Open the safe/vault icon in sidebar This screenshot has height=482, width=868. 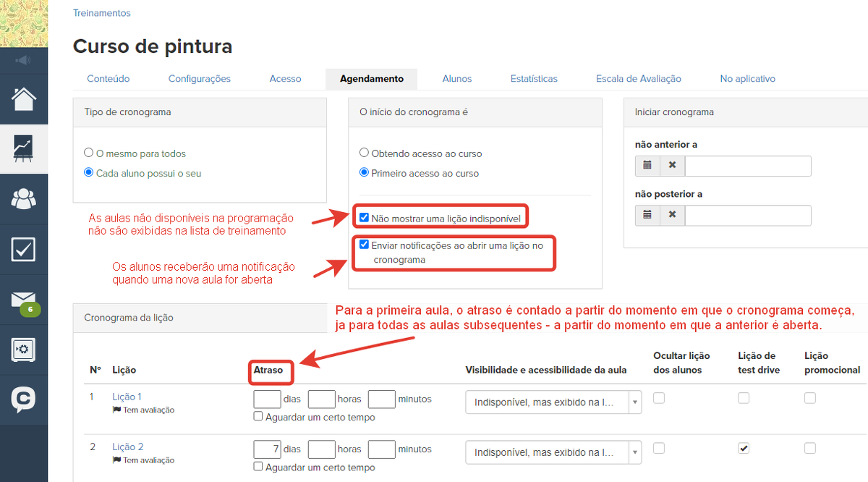(x=24, y=350)
